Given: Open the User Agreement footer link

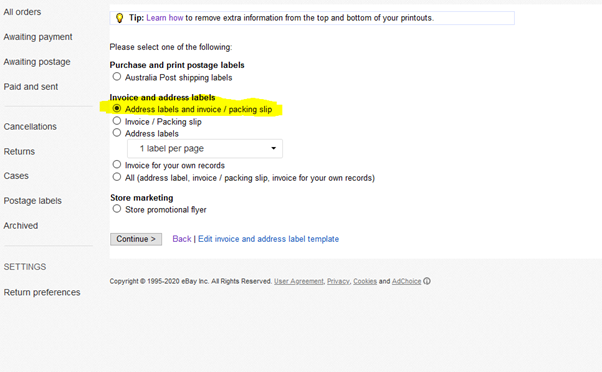Looking at the screenshot, I should 299,281.
